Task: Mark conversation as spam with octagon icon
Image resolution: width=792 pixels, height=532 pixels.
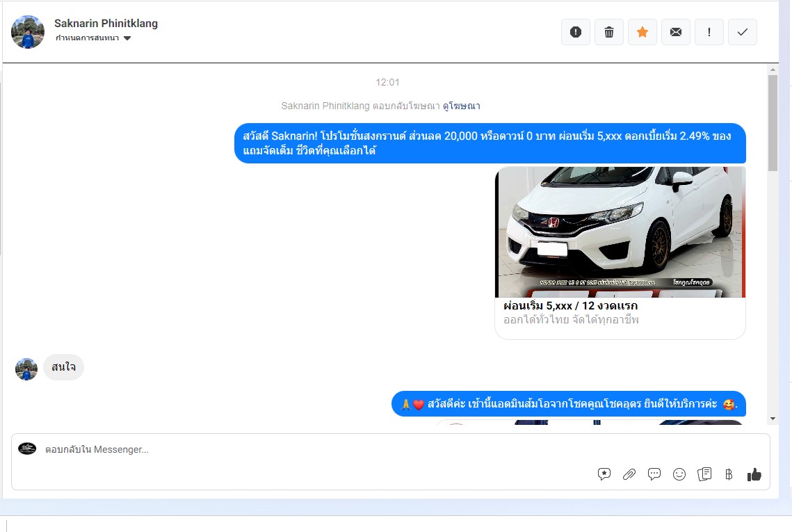Action: pyautogui.click(x=575, y=32)
